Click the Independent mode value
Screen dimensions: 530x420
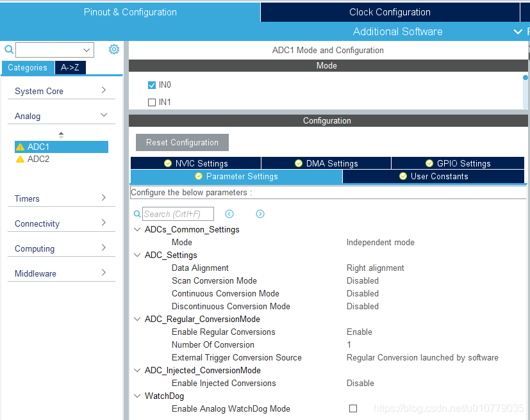point(380,243)
